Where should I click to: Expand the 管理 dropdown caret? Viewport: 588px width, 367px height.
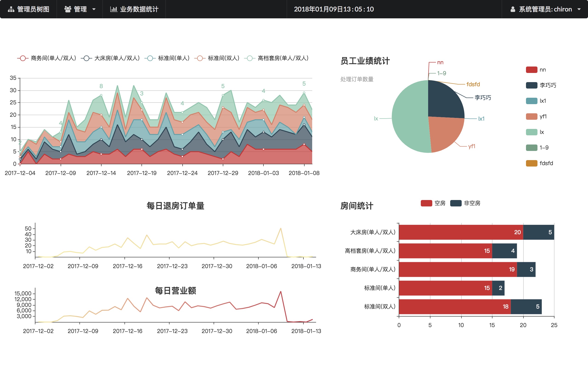tap(94, 9)
